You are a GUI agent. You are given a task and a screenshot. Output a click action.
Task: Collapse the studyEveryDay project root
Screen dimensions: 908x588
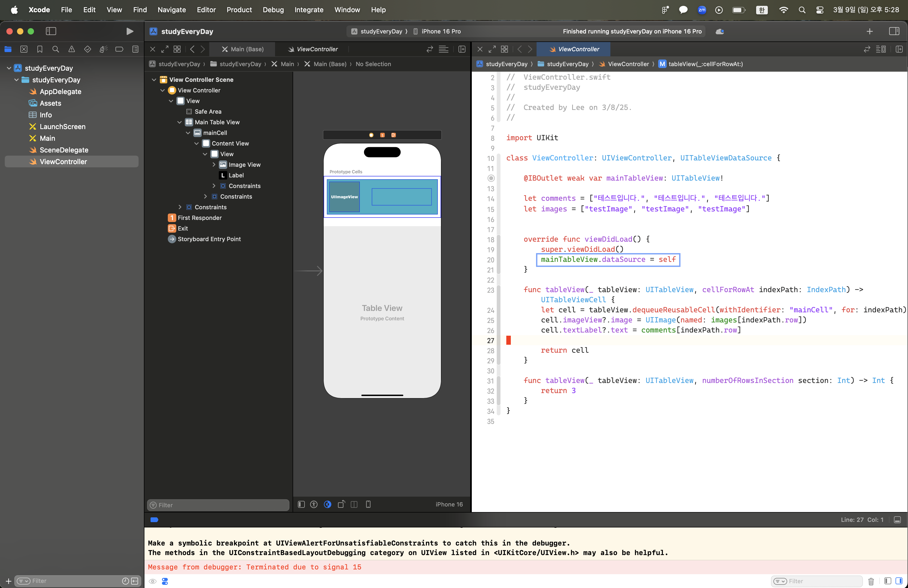9,68
